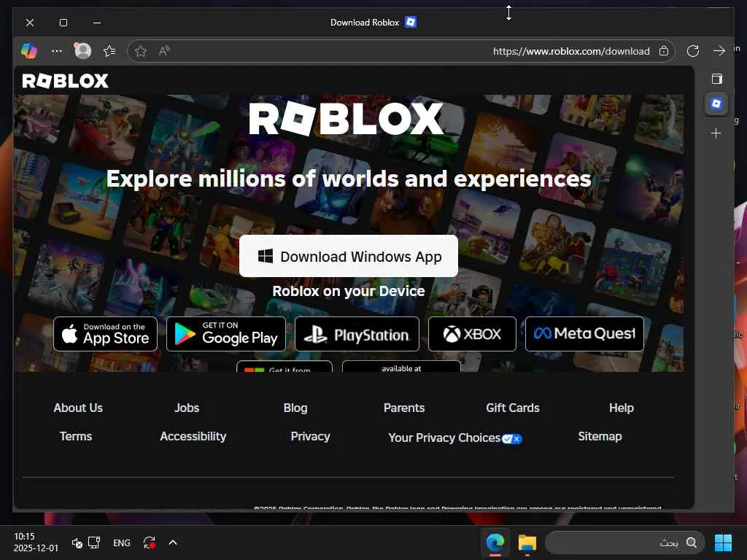The image size is (747, 560).
Task: Click the muted volume tray icon
Action: coord(77,542)
